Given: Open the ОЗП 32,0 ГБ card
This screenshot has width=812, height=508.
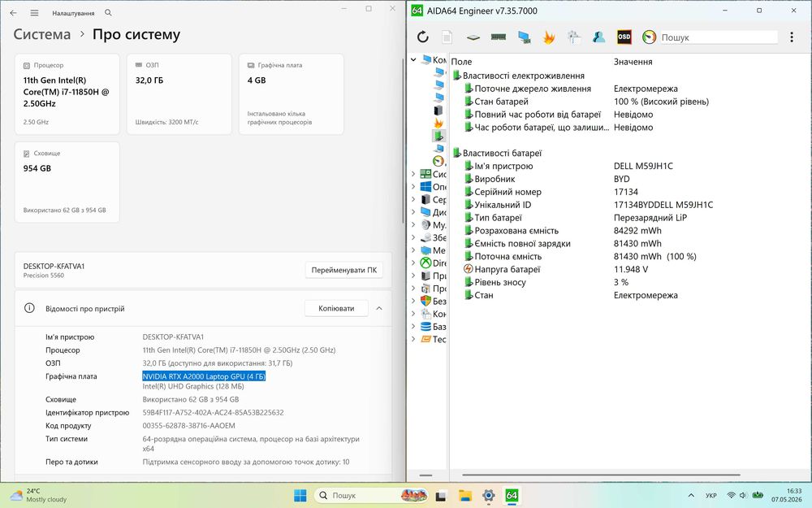Looking at the screenshot, I should (x=179, y=93).
